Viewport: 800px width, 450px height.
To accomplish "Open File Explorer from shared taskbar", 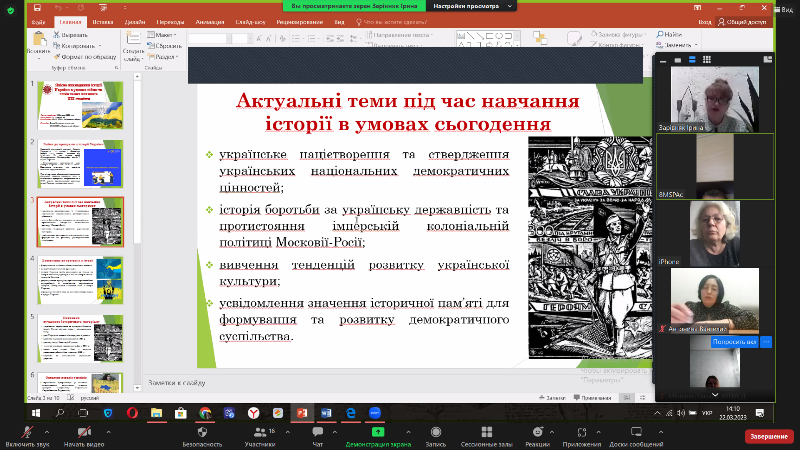I will [x=156, y=413].
